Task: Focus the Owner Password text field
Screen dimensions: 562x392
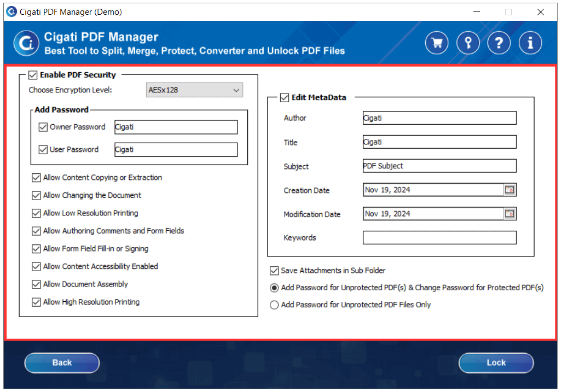Action: (x=176, y=127)
